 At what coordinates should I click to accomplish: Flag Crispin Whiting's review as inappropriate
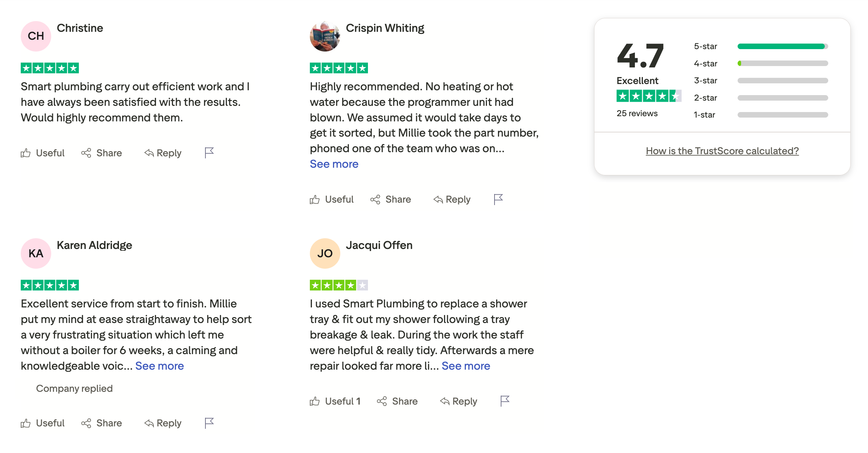click(x=498, y=199)
